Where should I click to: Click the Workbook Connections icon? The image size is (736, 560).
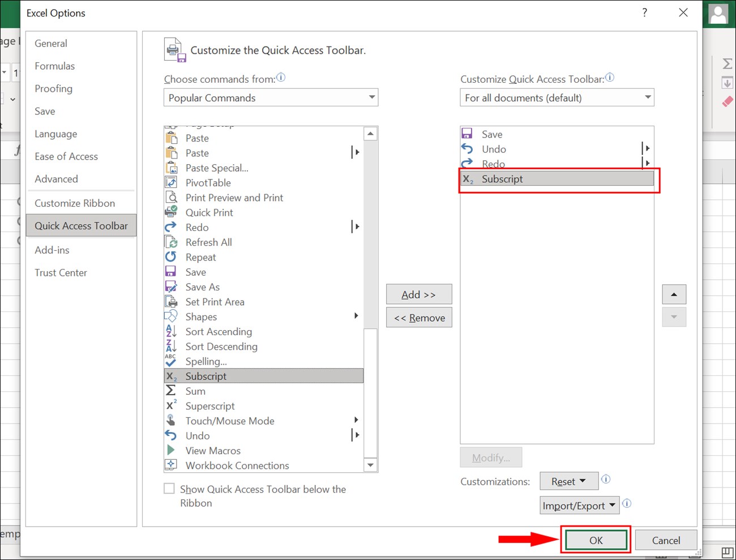tap(171, 464)
